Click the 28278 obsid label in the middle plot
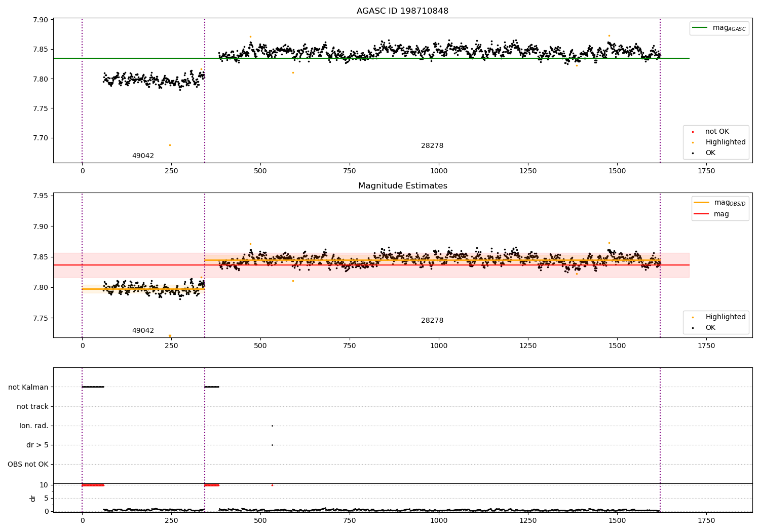760x532 pixels. 432,321
